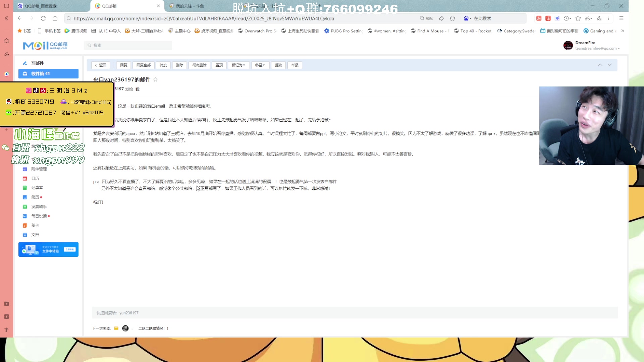Open the sidebar favorites star
The width and height of the screenshot is (644, 362).
[x=6, y=41]
